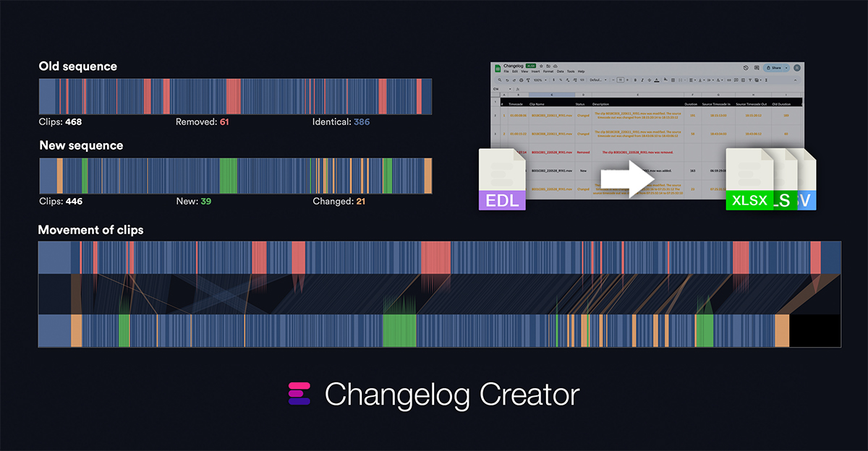Click the font size field in the toolbar

[x=621, y=80]
